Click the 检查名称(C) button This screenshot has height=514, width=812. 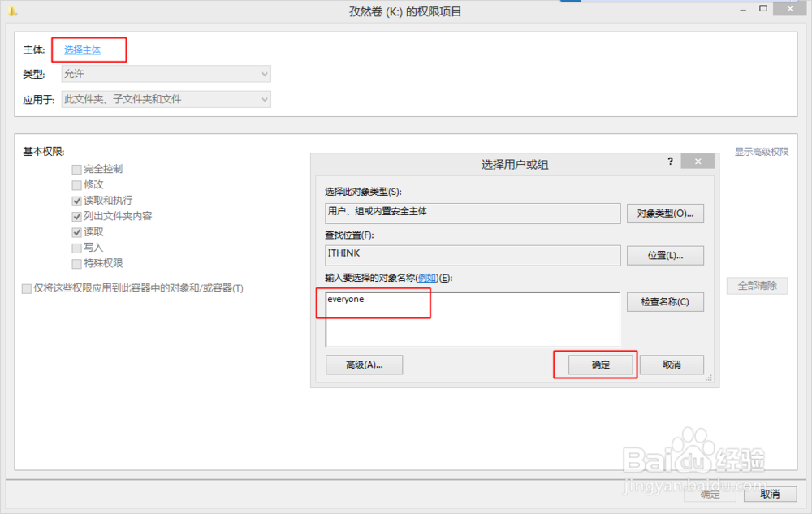pyautogui.click(x=665, y=302)
